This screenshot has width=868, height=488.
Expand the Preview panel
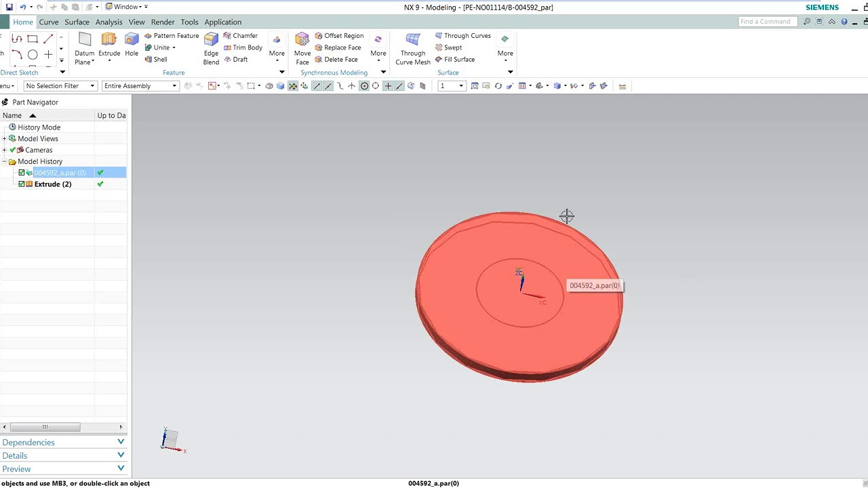tap(63, 468)
